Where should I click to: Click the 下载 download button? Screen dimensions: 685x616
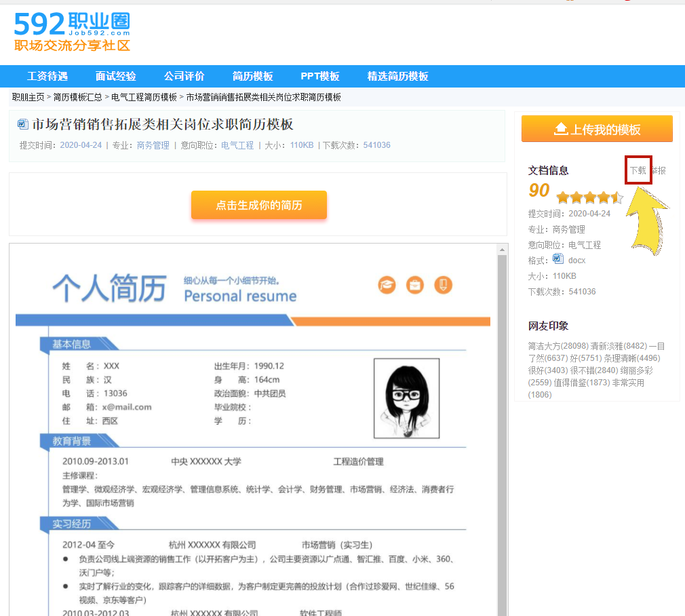pyautogui.click(x=638, y=170)
